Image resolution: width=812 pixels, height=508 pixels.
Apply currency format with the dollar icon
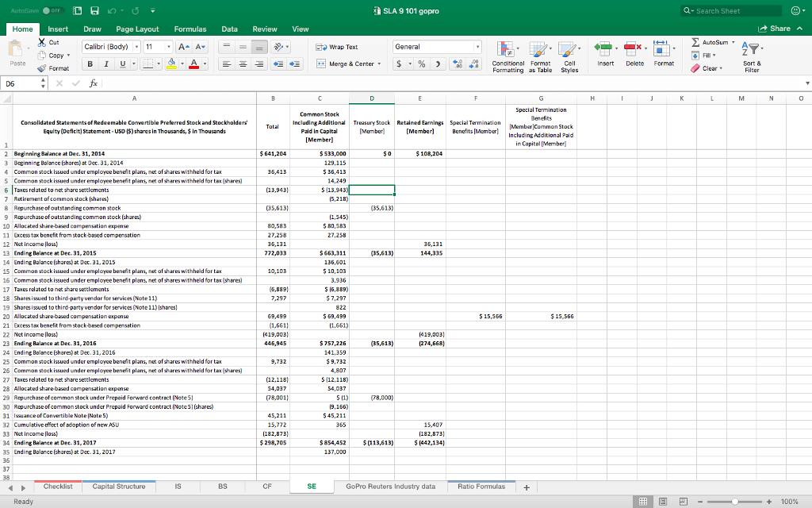(399, 63)
